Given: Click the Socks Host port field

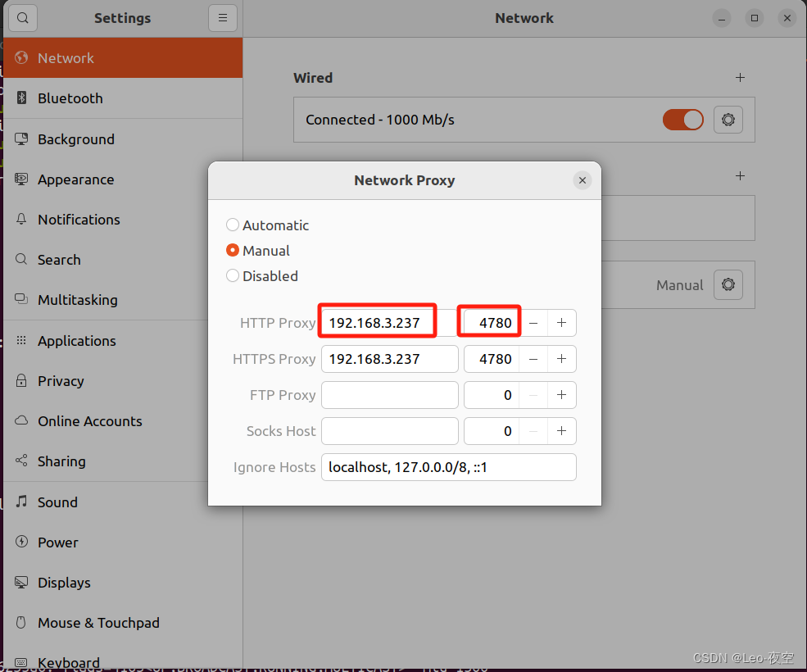Looking at the screenshot, I should click(x=492, y=430).
